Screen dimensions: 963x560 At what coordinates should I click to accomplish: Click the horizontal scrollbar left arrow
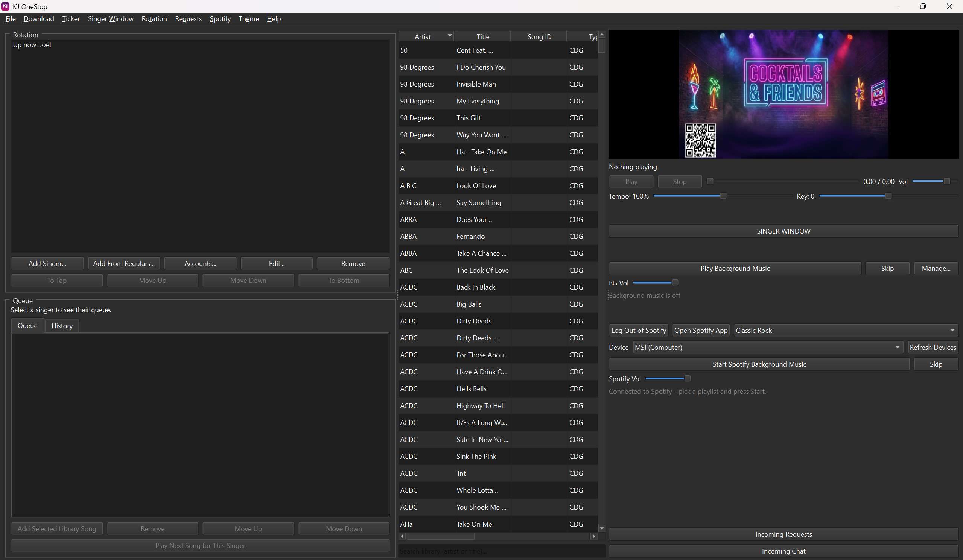402,536
